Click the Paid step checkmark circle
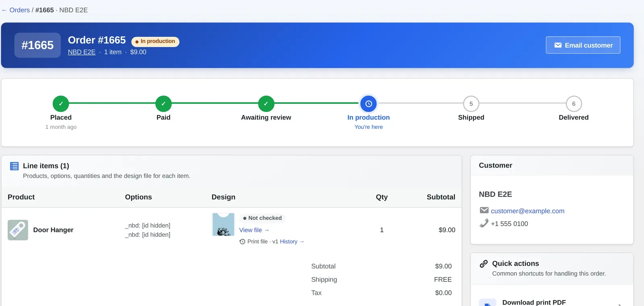The width and height of the screenshot is (644, 306). (163, 103)
